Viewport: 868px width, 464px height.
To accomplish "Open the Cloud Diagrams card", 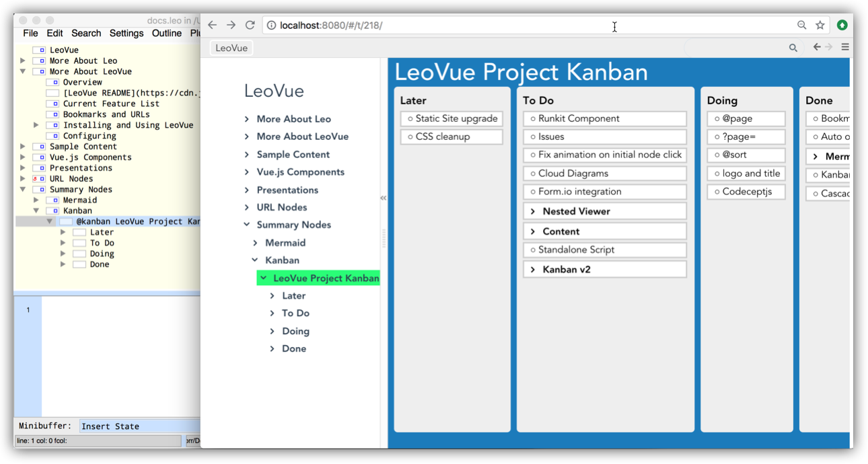I will 605,173.
